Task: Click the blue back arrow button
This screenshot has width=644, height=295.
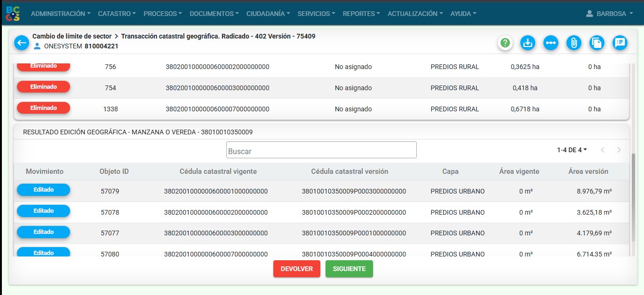Action: [22, 43]
